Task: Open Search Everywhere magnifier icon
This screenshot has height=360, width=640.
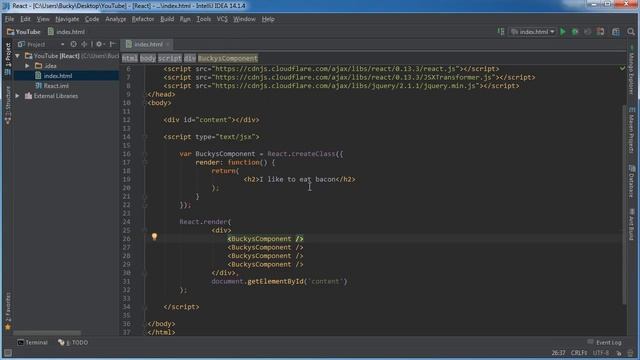Action: (x=631, y=31)
